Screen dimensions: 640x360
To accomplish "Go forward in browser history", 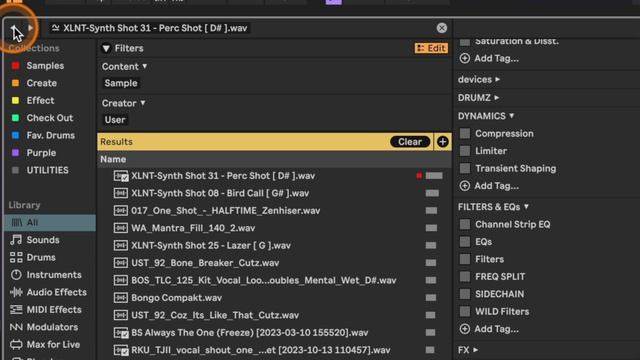I will [x=31, y=28].
